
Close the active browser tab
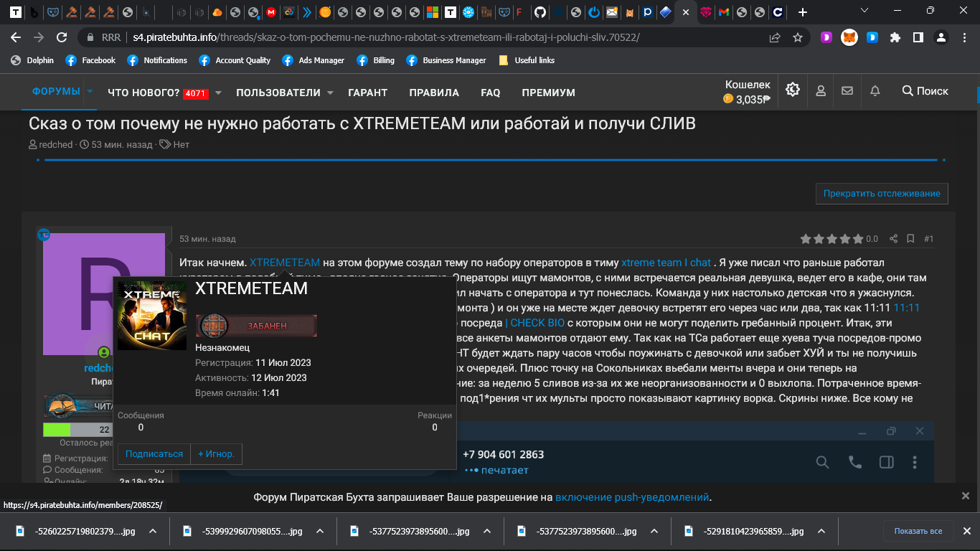(685, 12)
